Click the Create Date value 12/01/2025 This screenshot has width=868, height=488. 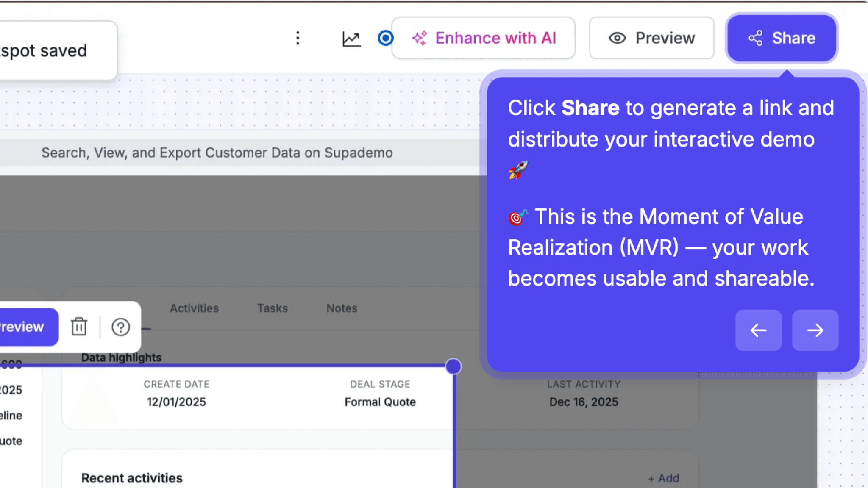click(x=176, y=402)
